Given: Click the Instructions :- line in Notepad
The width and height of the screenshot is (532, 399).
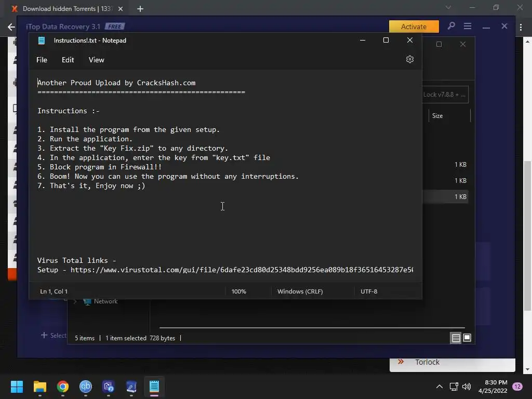Looking at the screenshot, I should (x=69, y=111).
